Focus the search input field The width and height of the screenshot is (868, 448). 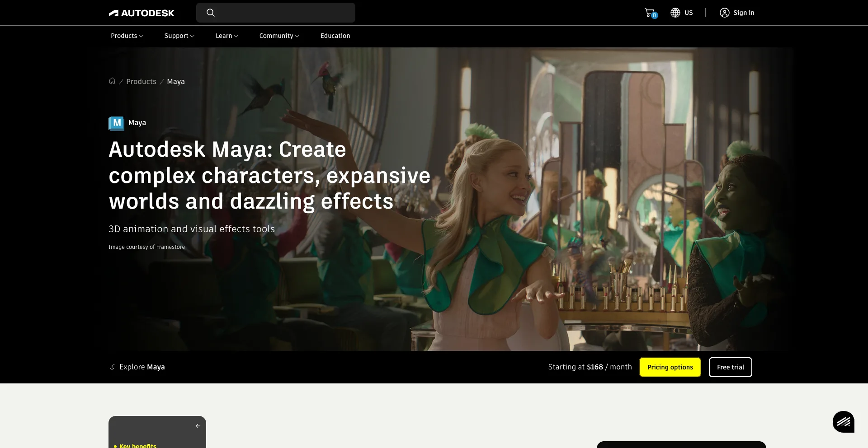[x=276, y=13]
